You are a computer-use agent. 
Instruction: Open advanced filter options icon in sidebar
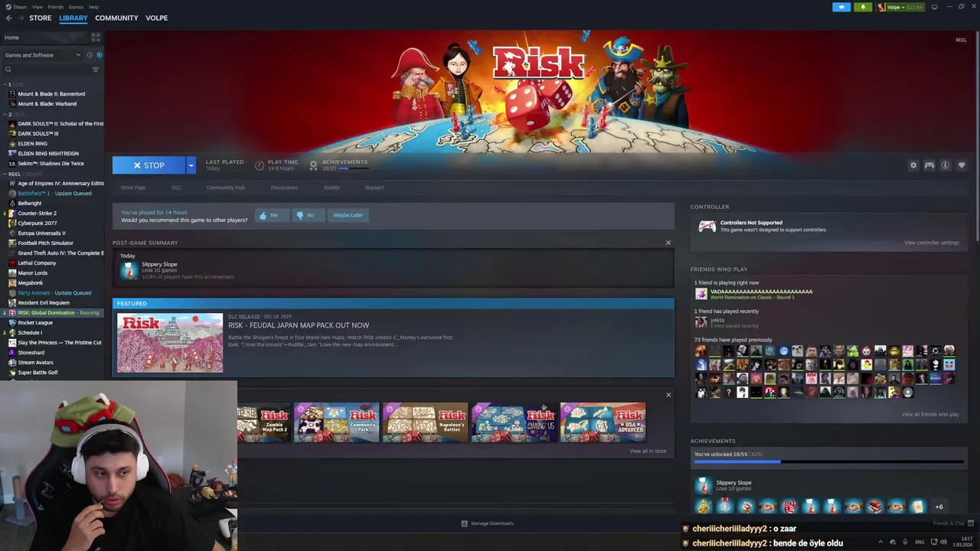[96, 70]
